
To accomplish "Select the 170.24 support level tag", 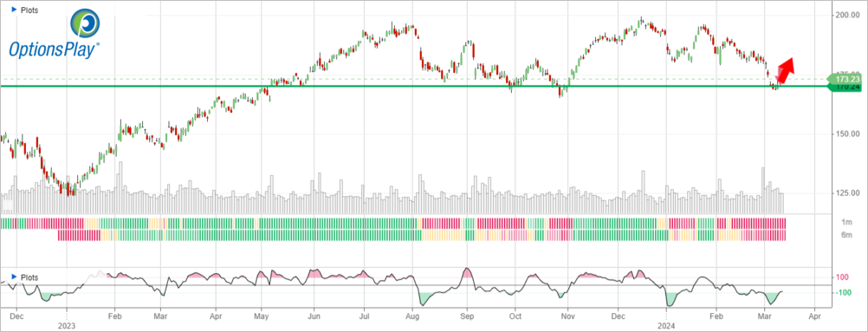I will click(x=845, y=87).
